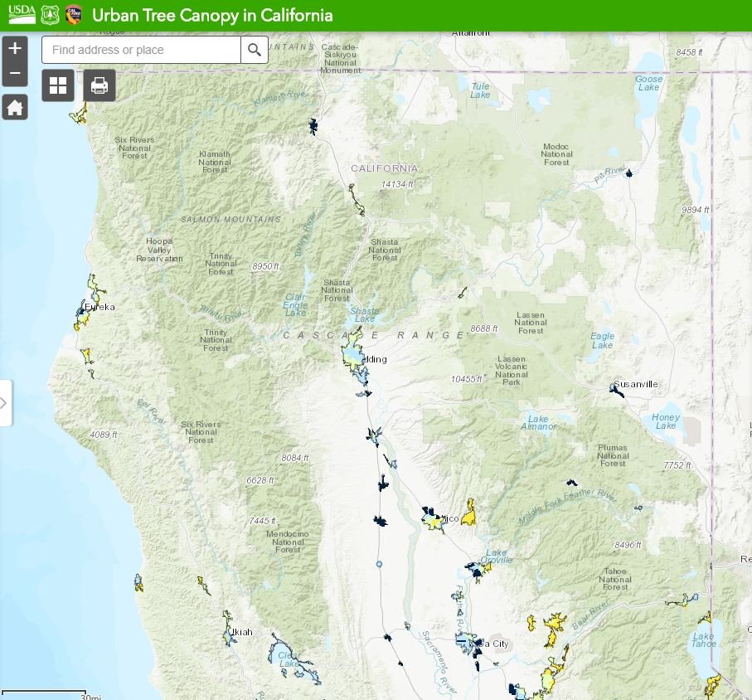The height and width of the screenshot is (700, 752).
Task: Click the Eagle Lake label
Action: [x=603, y=341]
